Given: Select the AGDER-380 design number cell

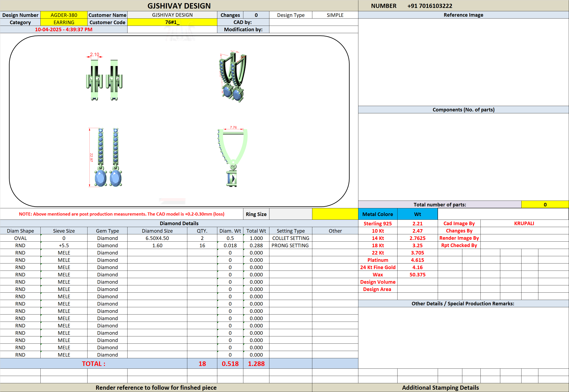Looking at the screenshot, I should point(64,15).
